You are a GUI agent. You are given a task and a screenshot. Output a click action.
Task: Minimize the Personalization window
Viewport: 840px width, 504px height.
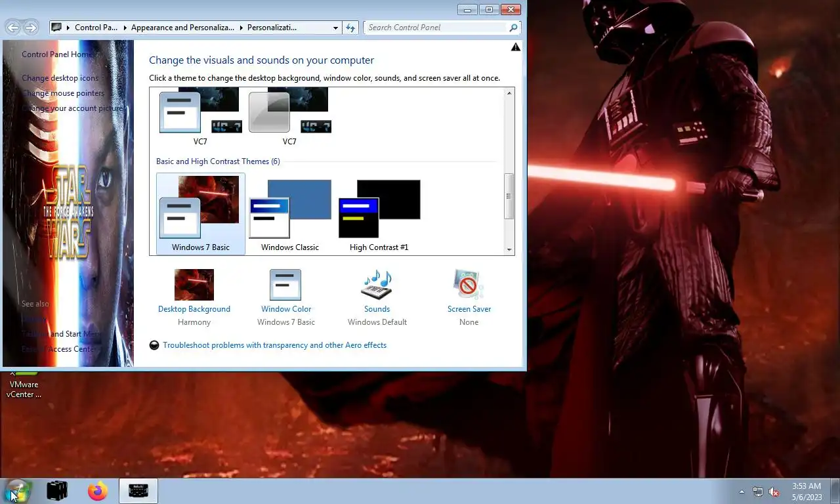pyautogui.click(x=467, y=9)
